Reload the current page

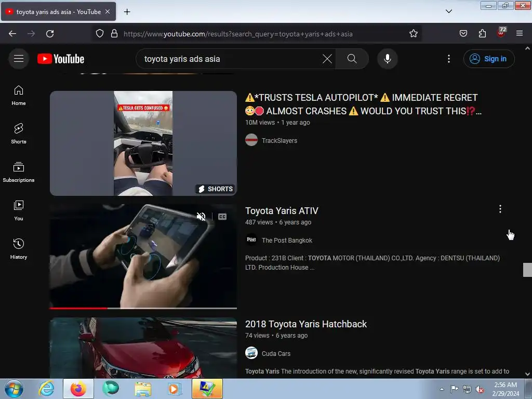50,34
